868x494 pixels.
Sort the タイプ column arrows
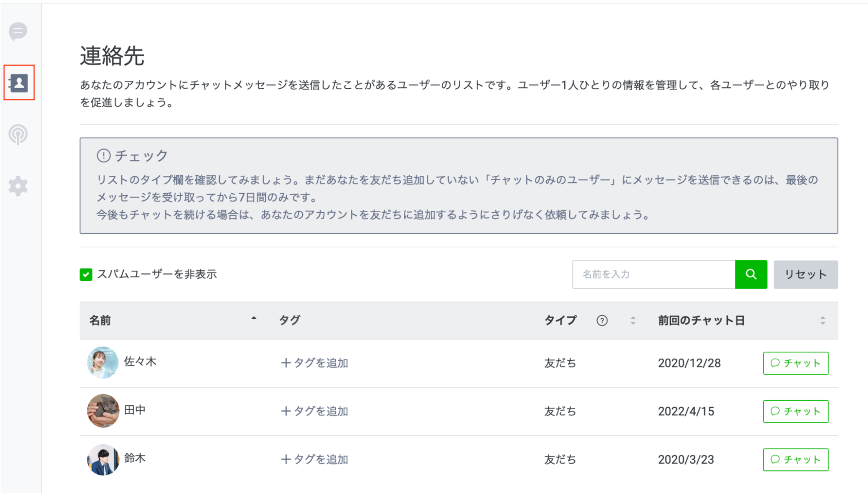(x=633, y=320)
